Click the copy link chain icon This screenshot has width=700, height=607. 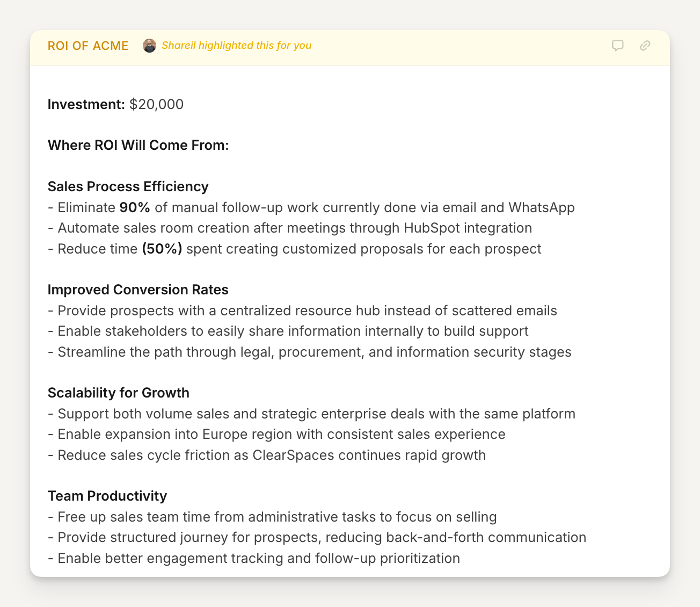[x=645, y=46]
